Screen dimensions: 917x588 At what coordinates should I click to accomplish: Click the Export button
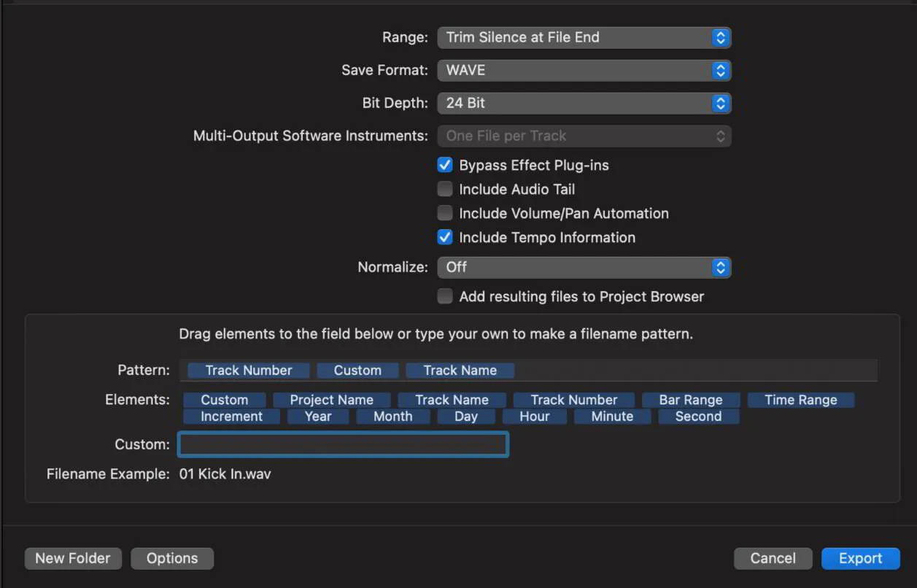click(x=860, y=558)
